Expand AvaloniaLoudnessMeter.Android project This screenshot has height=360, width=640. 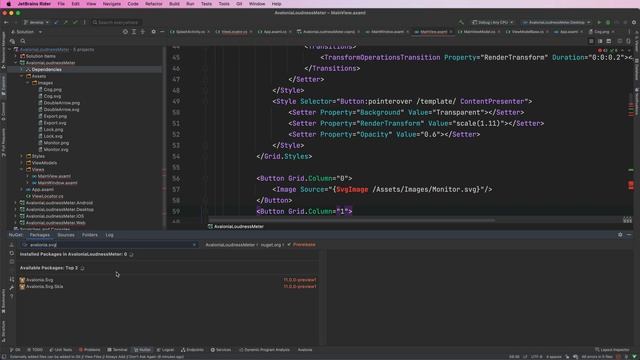[16, 203]
